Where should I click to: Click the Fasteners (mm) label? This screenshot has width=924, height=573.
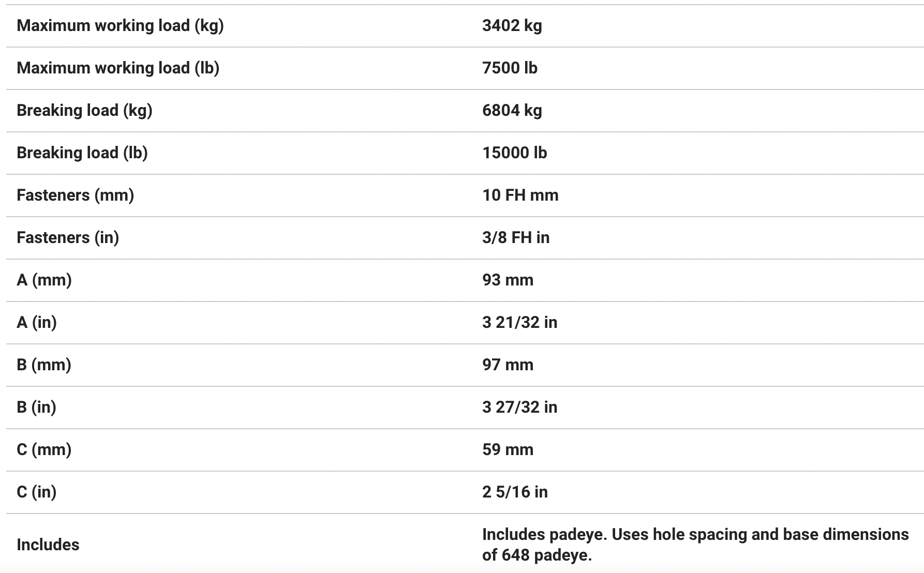75,195
